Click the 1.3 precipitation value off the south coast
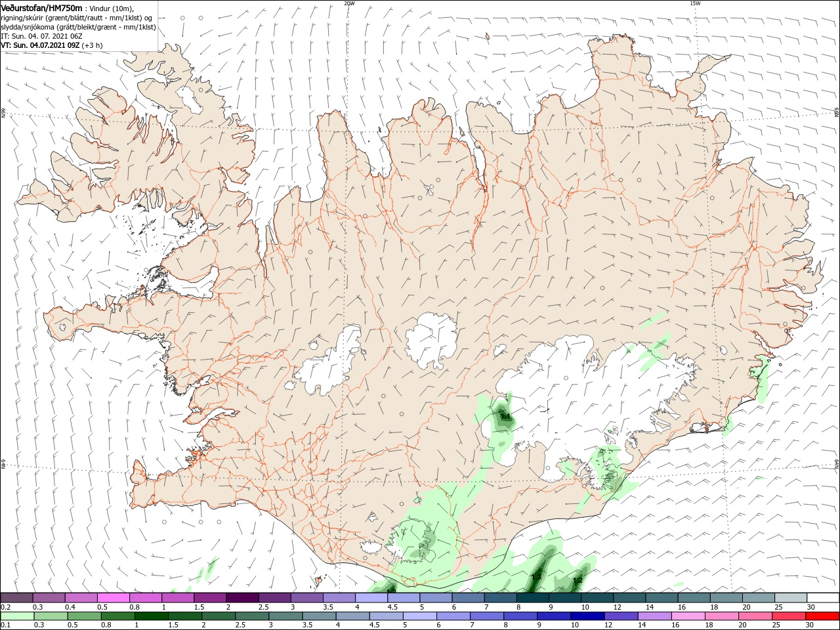The image size is (840, 630). (x=536, y=577)
